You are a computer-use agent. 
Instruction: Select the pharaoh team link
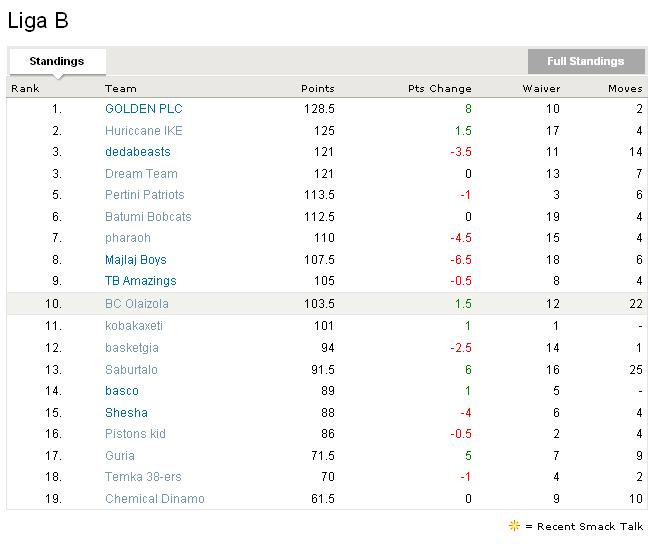(x=127, y=238)
